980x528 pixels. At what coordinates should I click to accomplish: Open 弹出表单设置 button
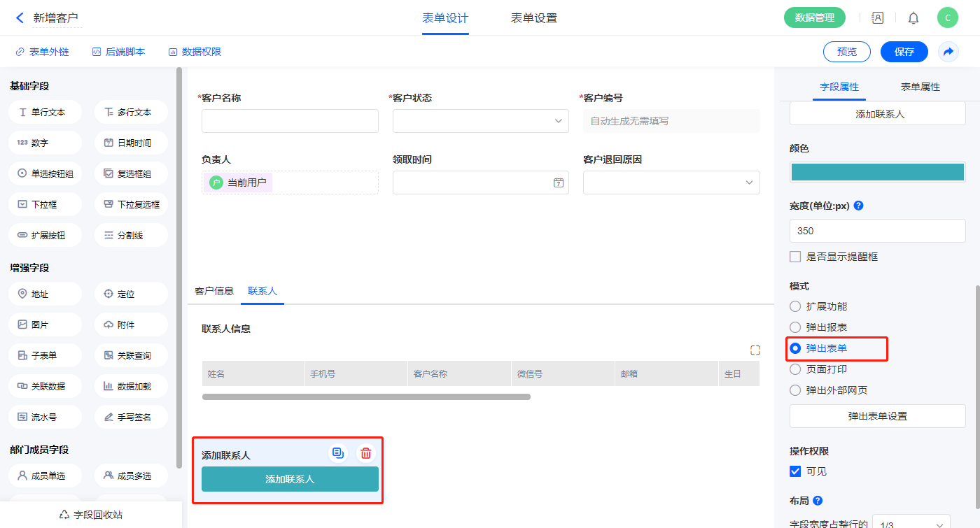coord(877,416)
